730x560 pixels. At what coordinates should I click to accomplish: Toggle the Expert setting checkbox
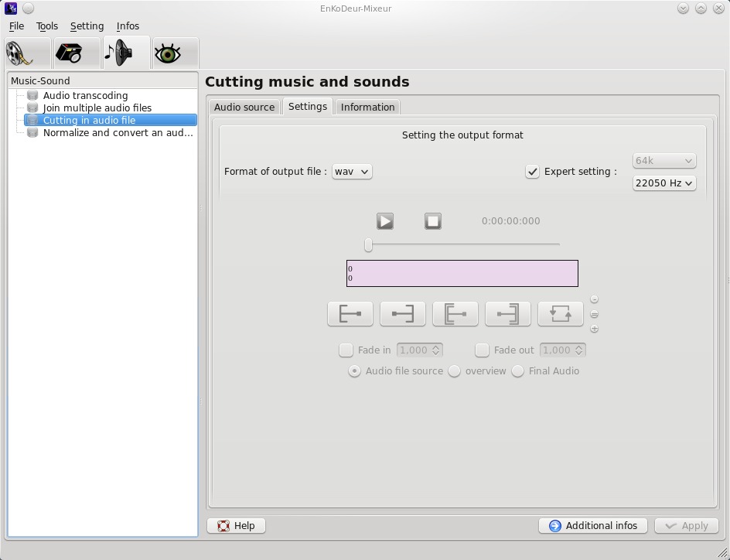(x=532, y=172)
